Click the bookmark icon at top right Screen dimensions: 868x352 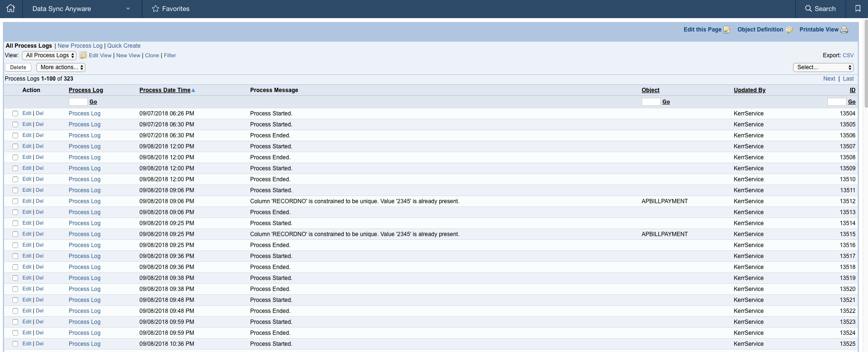(857, 9)
